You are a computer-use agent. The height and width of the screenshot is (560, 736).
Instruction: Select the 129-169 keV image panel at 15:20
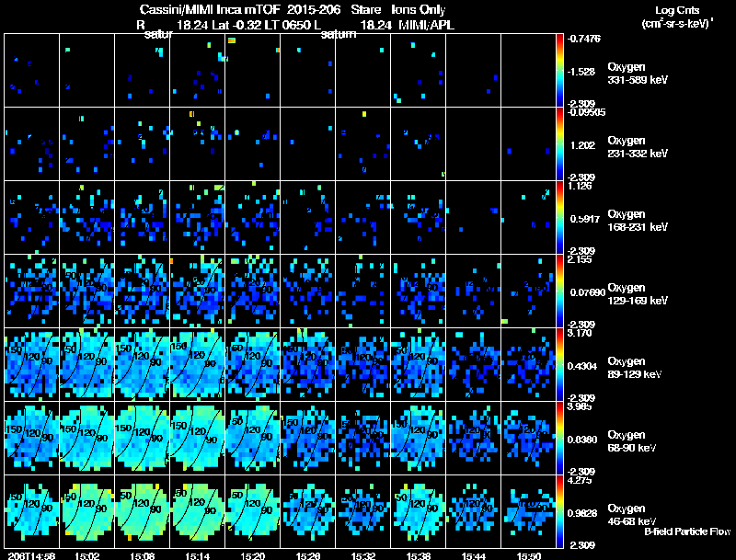pyautogui.click(x=253, y=291)
